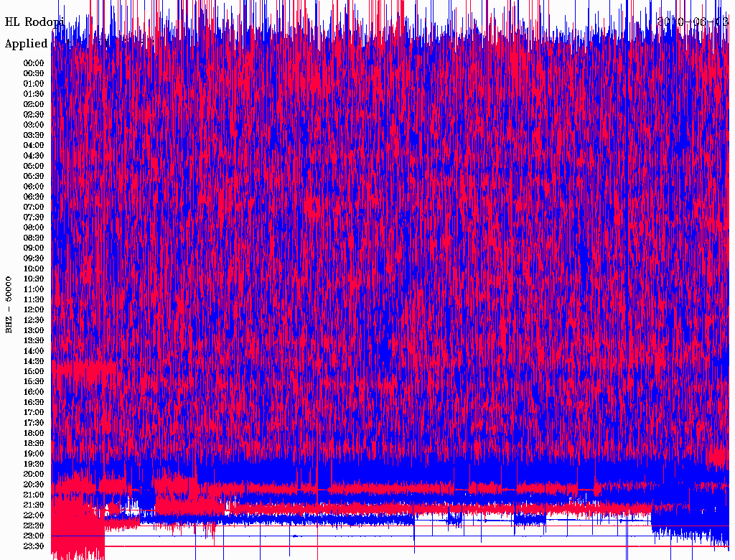Click the 16:00 time label
The image size is (735, 560).
[x=34, y=392]
